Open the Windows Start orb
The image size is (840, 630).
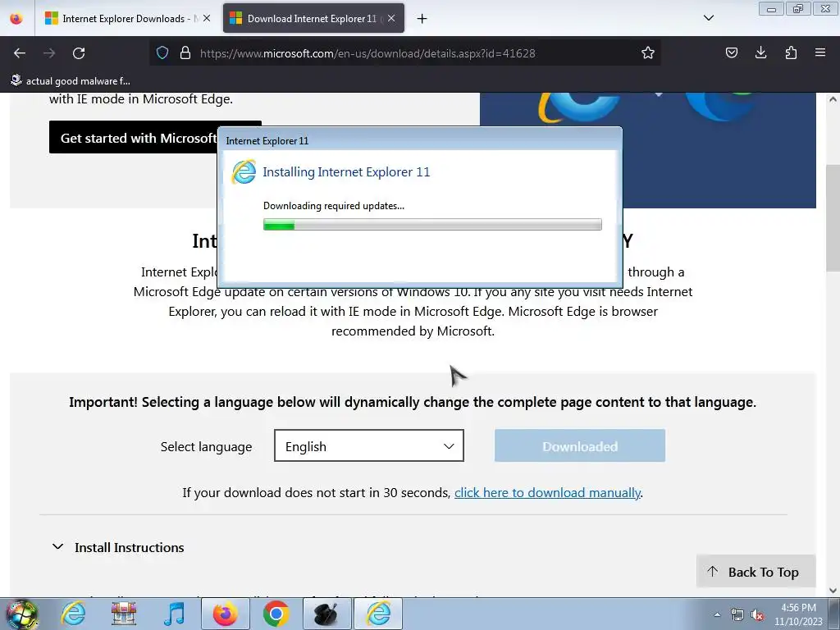21,614
